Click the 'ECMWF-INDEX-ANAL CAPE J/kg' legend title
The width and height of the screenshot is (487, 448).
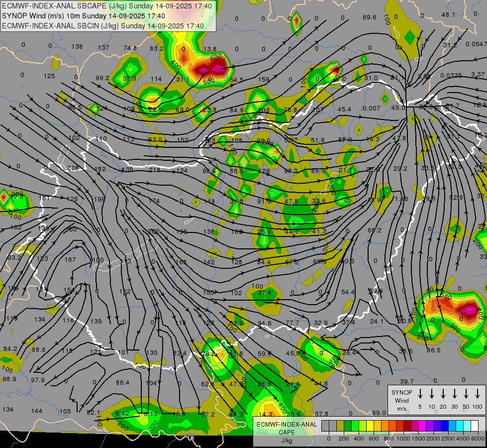287,432
